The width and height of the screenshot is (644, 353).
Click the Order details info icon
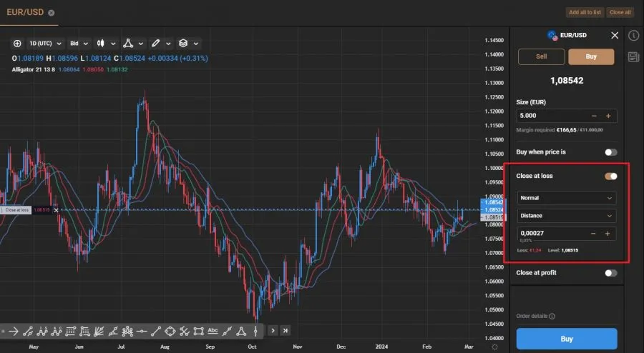552,316
